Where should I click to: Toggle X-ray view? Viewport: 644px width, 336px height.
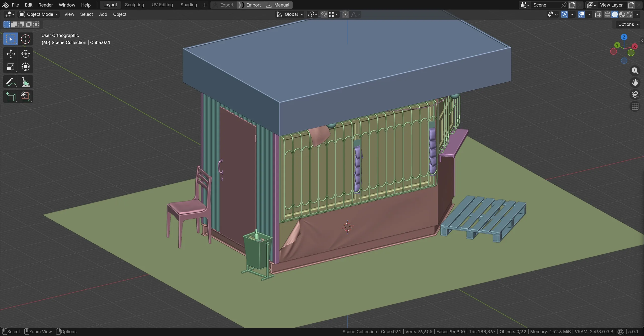[598, 14]
